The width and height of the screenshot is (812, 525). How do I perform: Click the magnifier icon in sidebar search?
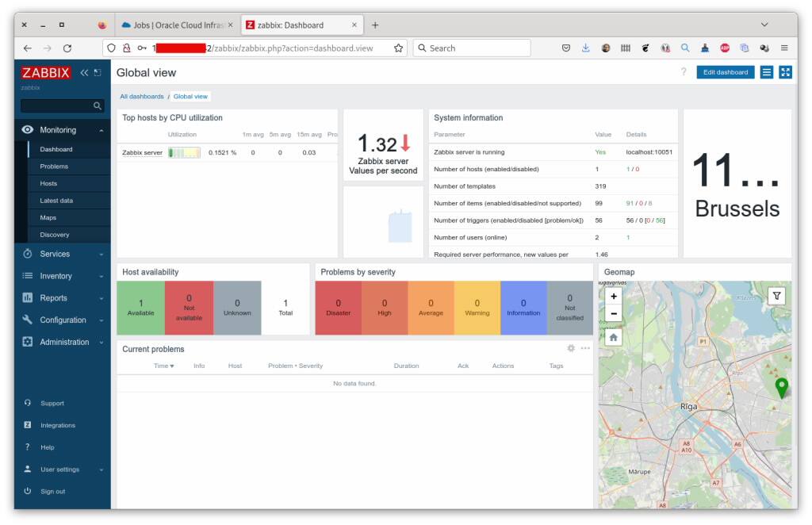coord(97,105)
